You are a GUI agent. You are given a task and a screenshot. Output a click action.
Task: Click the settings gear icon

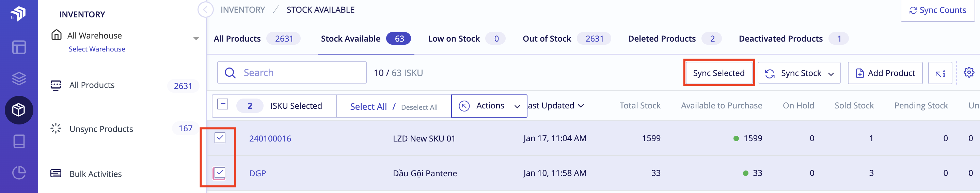[968, 72]
